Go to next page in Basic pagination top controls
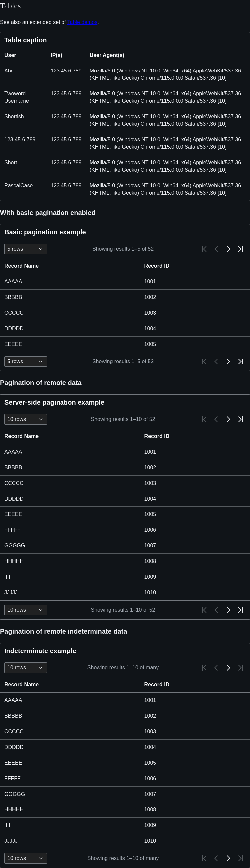Screen dimensions: 250x868 (228, 249)
